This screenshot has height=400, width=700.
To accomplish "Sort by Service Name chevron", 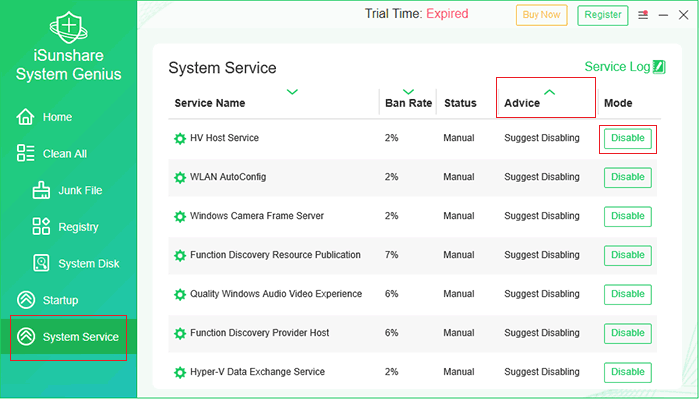I will tap(292, 92).
